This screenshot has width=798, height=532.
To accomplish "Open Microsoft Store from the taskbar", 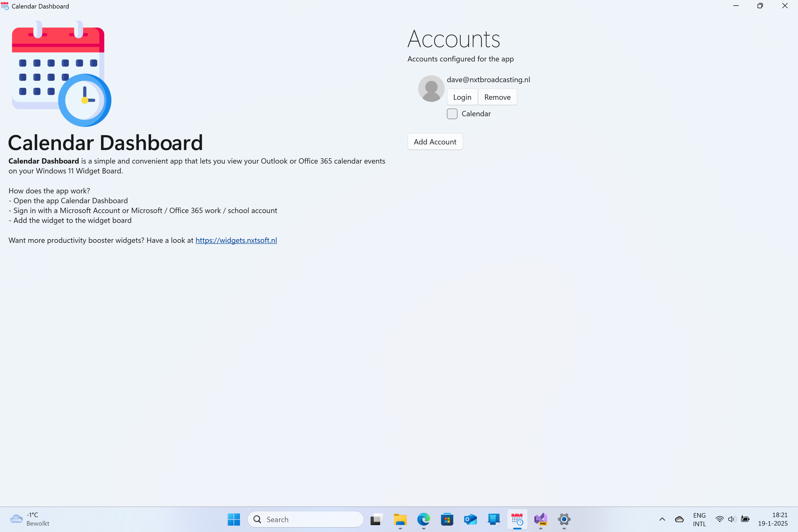I will click(x=447, y=519).
